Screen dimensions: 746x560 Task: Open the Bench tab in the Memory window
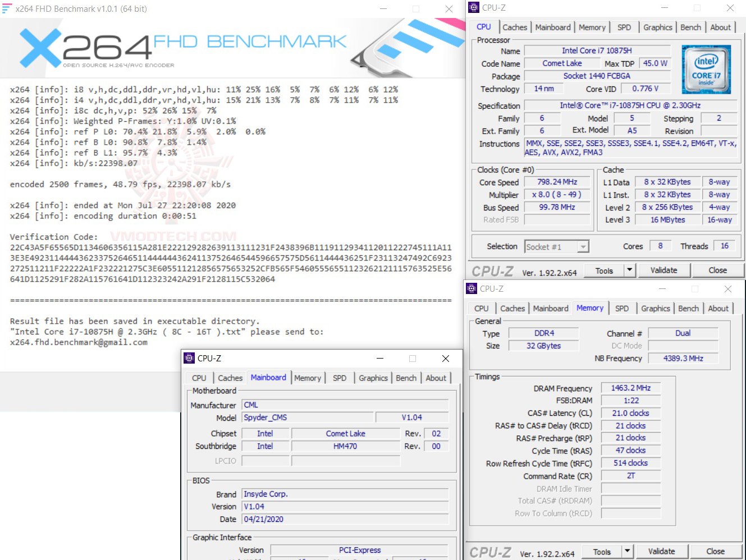pyautogui.click(x=688, y=309)
